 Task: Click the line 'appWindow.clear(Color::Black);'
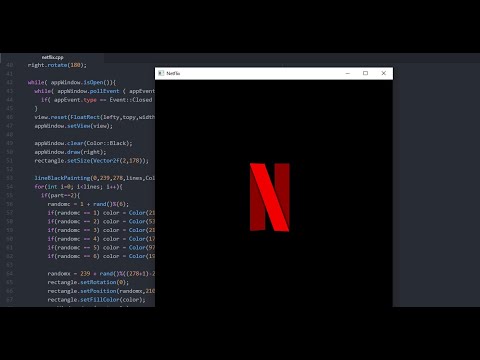[83, 143]
